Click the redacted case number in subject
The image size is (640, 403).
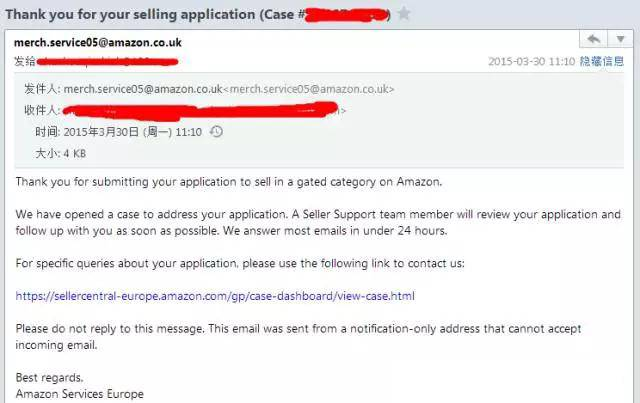347,15
